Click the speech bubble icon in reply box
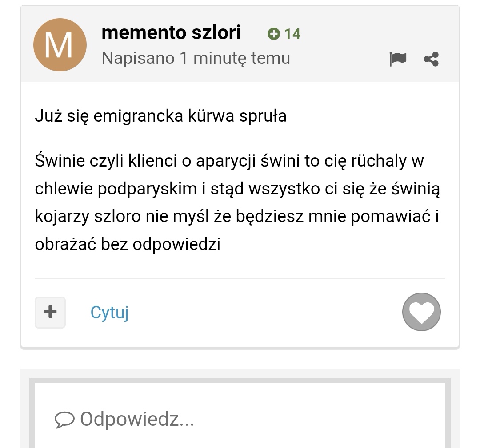This screenshot has height=448, width=480. pos(64,420)
